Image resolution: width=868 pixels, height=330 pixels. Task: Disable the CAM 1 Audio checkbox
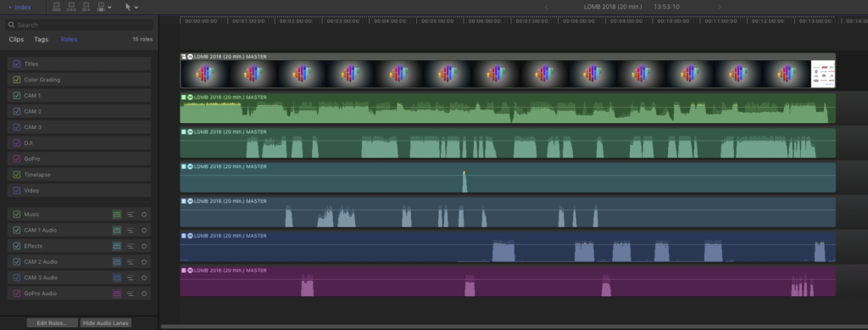coord(17,231)
